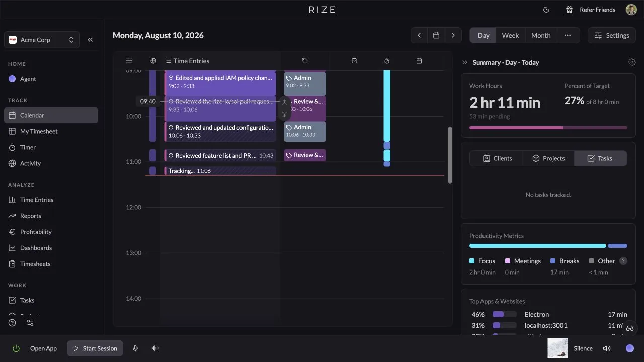Click the Admin tag at 10:06 - 10:33
This screenshot has width=644, height=362.
tap(305, 131)
